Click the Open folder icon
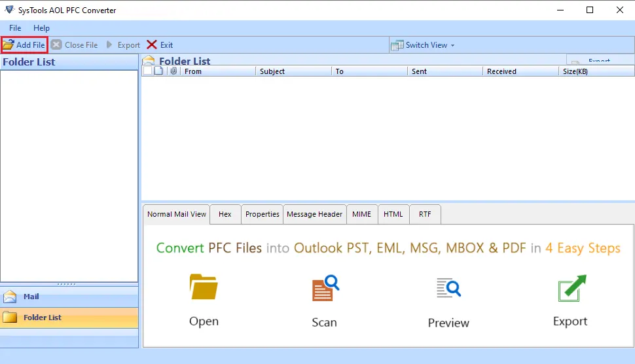Screen dimensions: 635x364 click(204, 287)
